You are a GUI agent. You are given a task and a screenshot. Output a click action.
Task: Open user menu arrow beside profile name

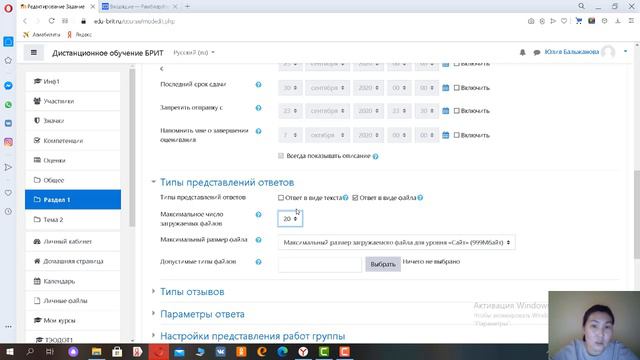pyautogui.click(x=625, y=52)
